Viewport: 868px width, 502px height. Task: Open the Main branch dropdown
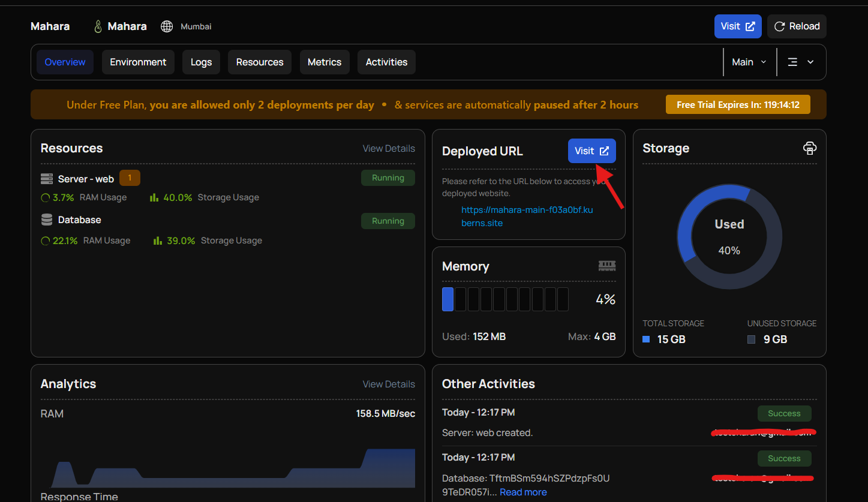749,62
